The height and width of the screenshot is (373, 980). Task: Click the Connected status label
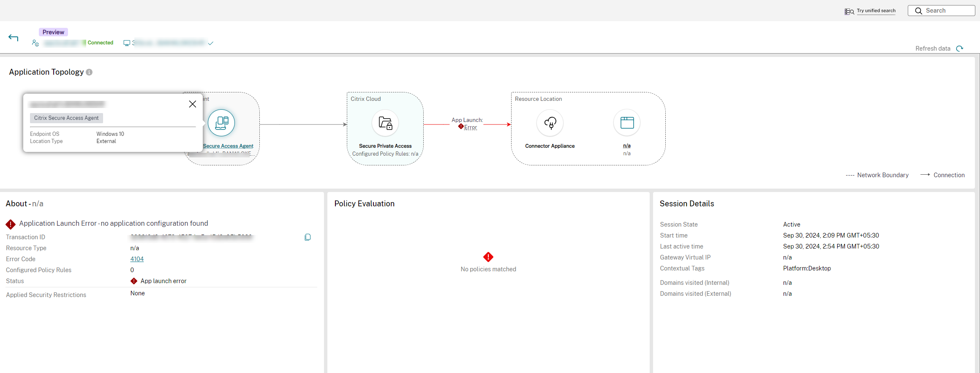click(x=101, y=43)
